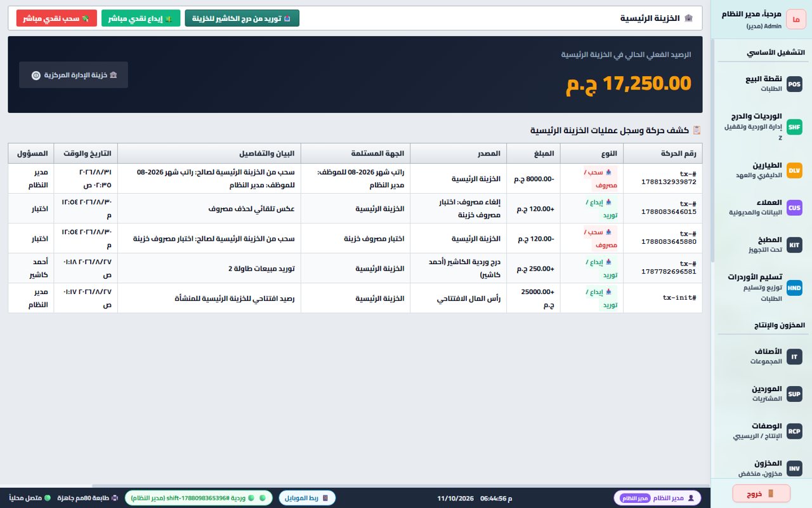Image resolution: width=812 pixels, height=508 pixels.
Task: Click the متصل محلياً connection status
Action: (x=30, y=498)
